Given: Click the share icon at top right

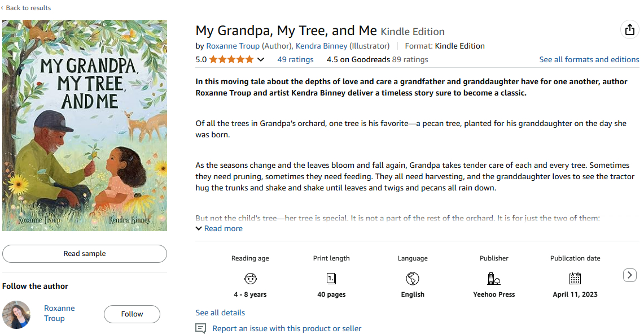Looking at the screenshot, I should coord(629,30).
